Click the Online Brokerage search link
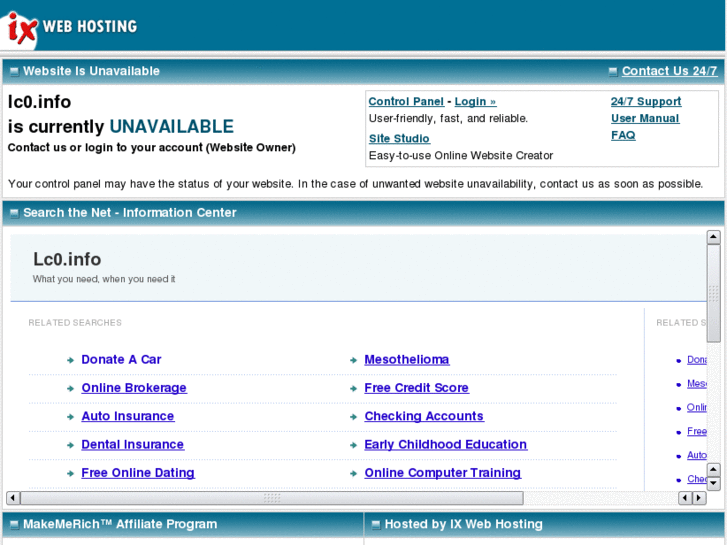This screenshot has height=545, width=727. click(134, 388)
